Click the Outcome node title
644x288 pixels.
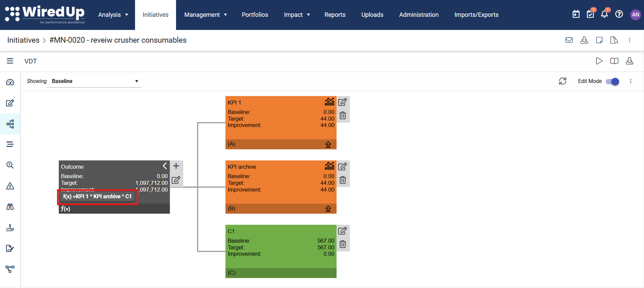[x=72, y=167]
